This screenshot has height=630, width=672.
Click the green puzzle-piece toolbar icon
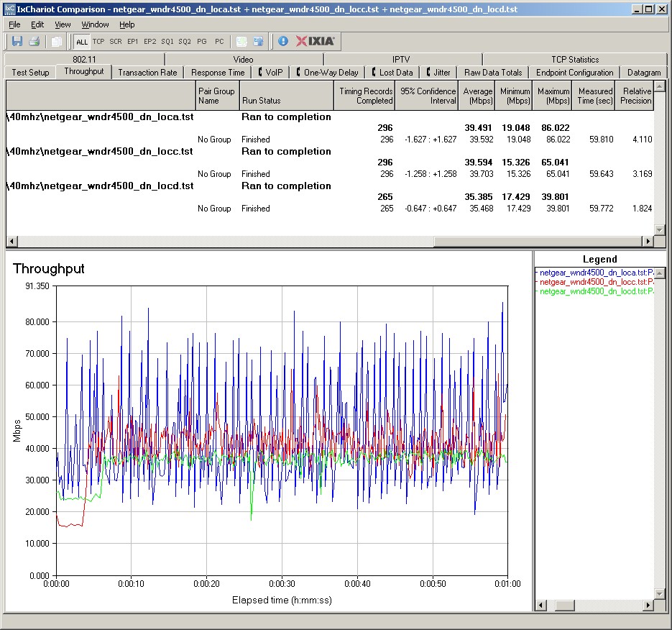pyautogui.click(x=241, y=41)
